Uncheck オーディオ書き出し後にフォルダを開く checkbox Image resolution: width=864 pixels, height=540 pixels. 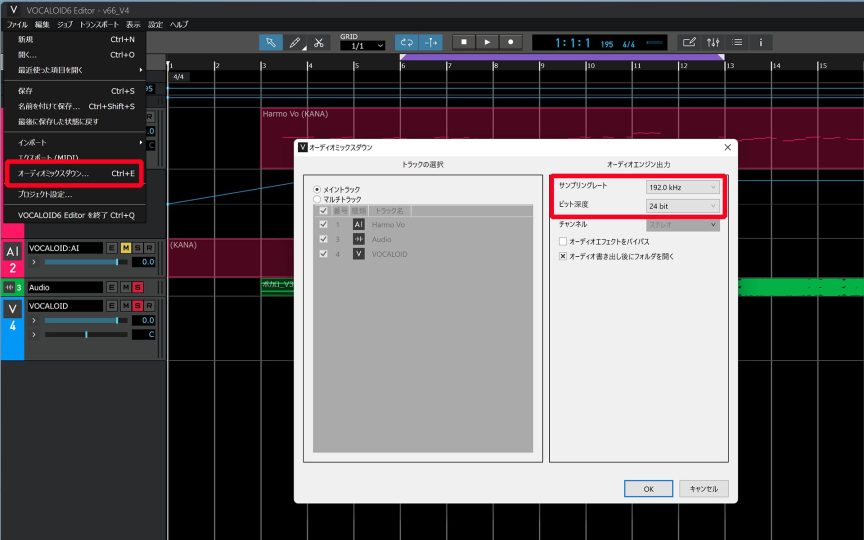click(563, 256)
